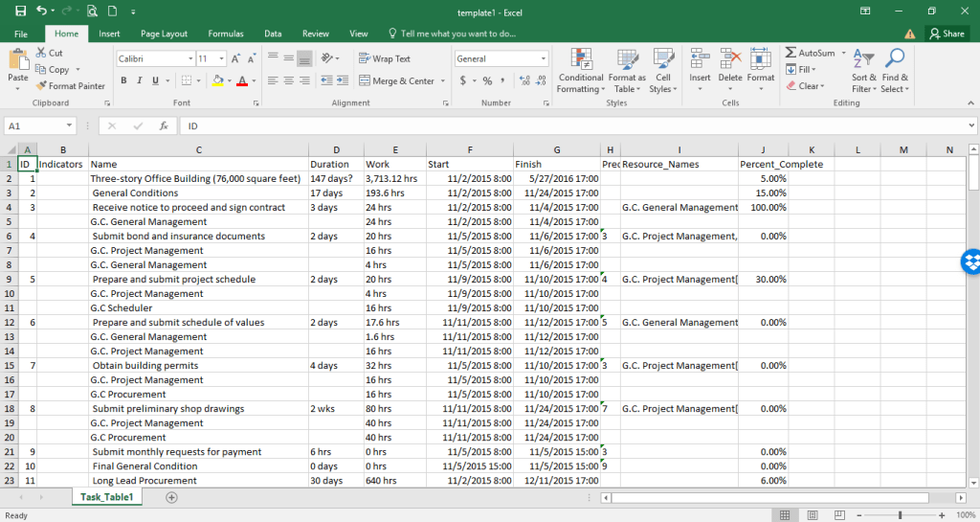Open Print Preview from quick access toolbar
The height and width of the screenshot is (522, 980).
point(92,11)
